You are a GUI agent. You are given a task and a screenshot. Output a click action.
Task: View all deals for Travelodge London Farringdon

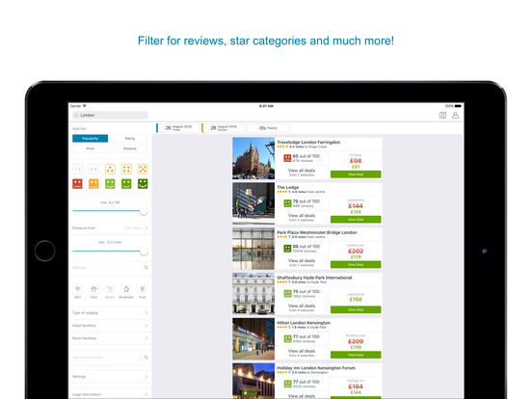point(302,172)
